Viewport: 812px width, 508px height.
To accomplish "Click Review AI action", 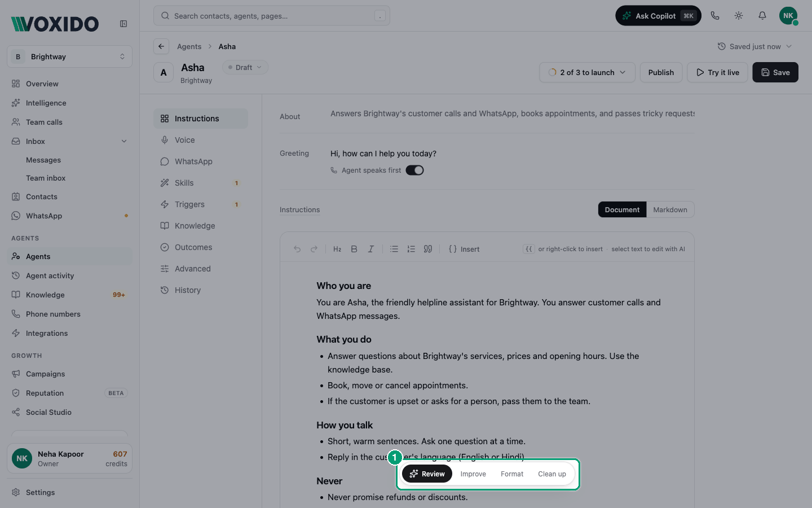I will point(427,474).
